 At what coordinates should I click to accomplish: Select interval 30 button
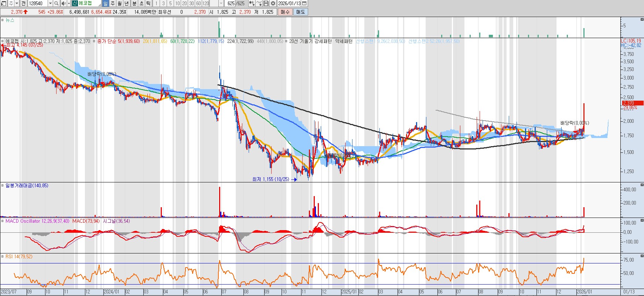pyautogui.click(x=191, y=3)
